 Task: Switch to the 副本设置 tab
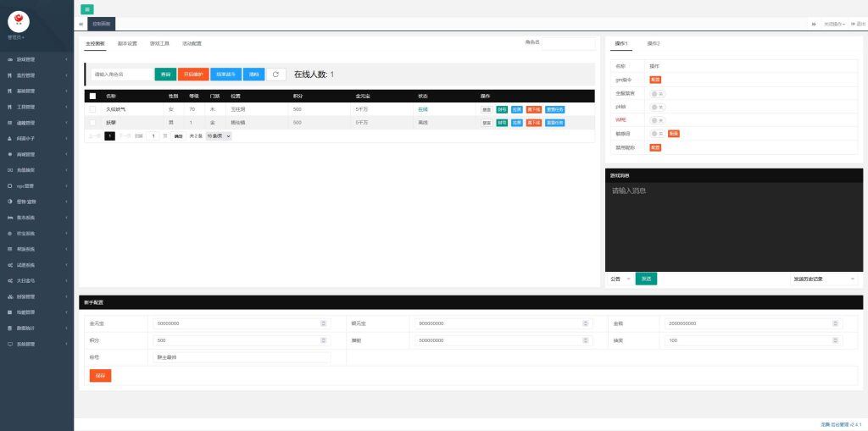click(127, 43)
